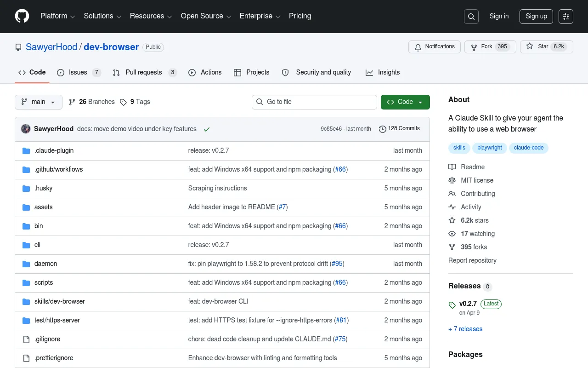Click the folder icon for .claude-plugin
Viewport: 588px width, 368px height.
pyautogui.click(x=26, y=151)
